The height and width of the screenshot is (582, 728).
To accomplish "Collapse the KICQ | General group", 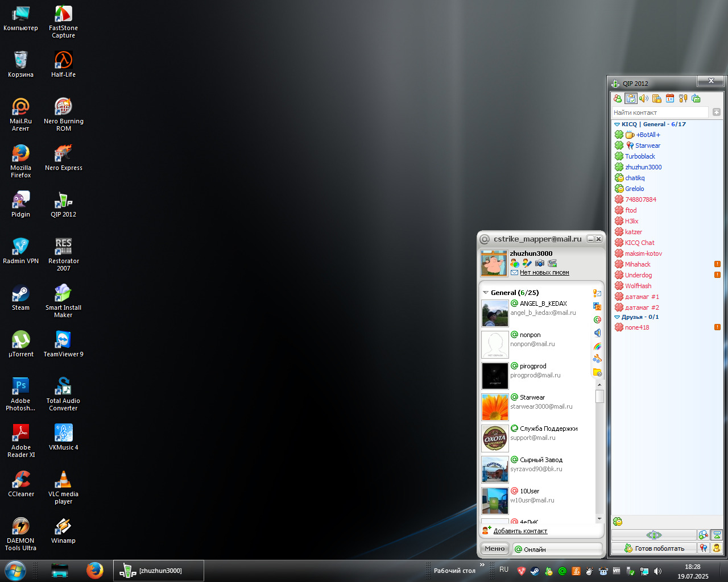I will (x=617, y=124).
